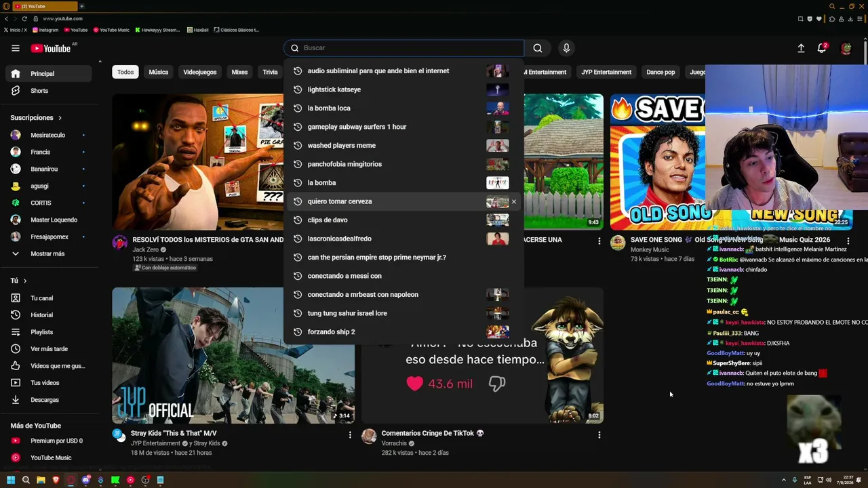Open the Windows Start menu

[11, 480]
